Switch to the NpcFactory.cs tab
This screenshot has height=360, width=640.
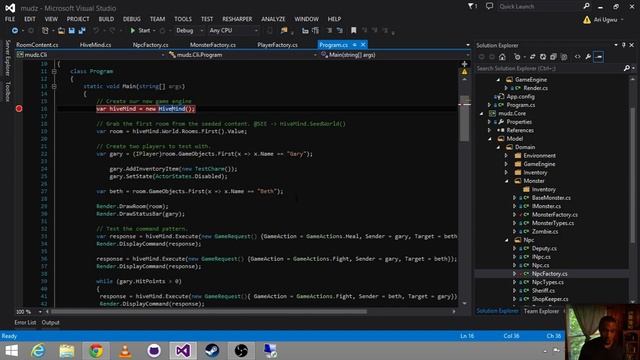151,45
